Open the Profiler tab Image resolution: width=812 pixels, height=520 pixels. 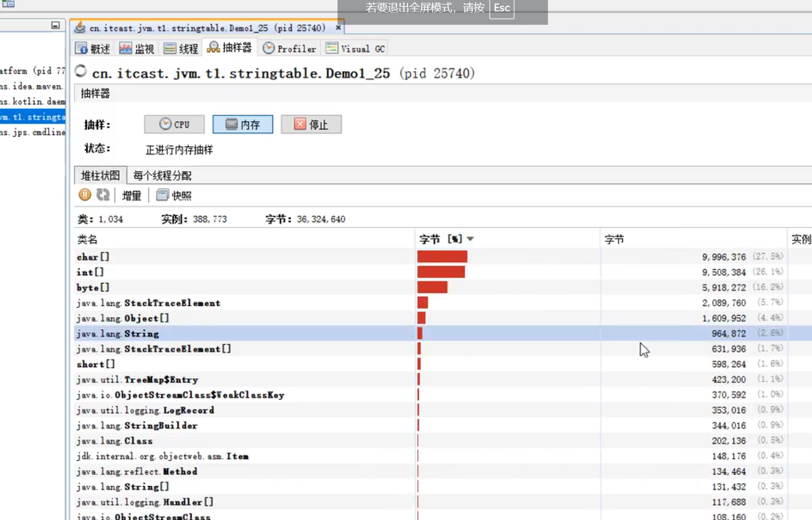pyautogui.click(x=289, y=49)
